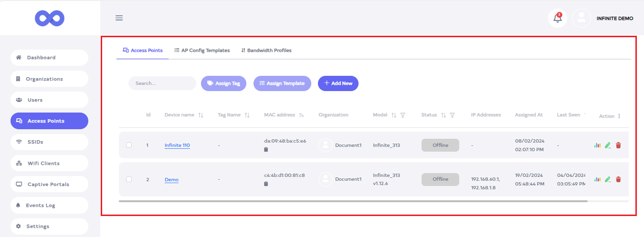Image resolution: width=644 pixels, height=237 pixels.
Task: Sort the table by MAC address
Action: 302,115
